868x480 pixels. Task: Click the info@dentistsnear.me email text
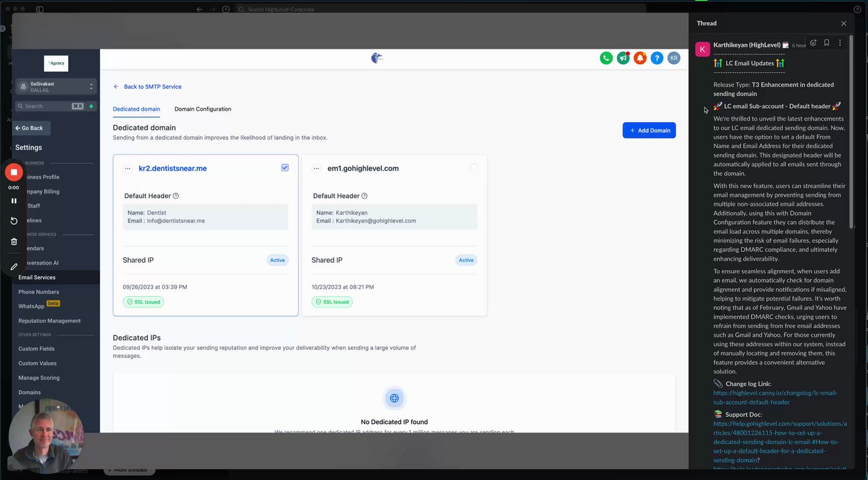pyautogui.click(x=176, y=221)
